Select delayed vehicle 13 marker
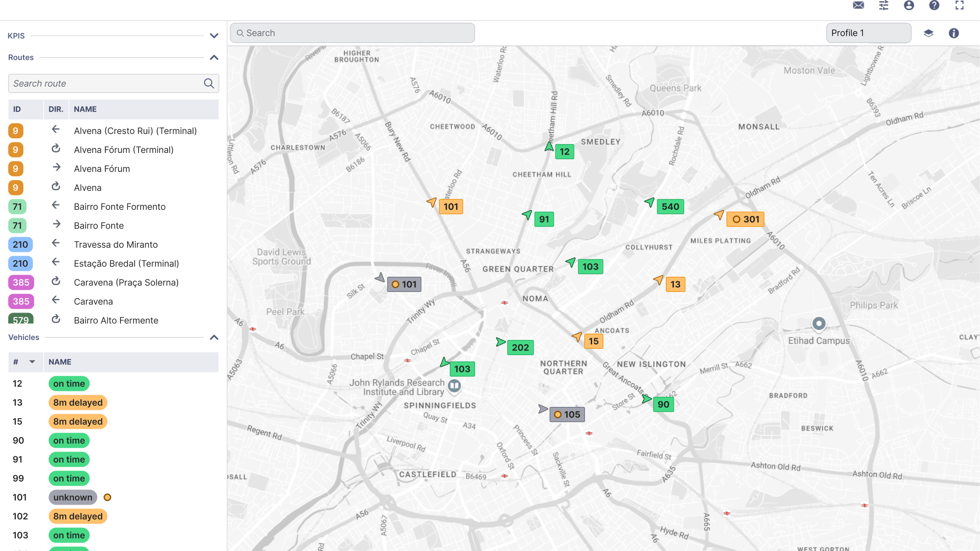 point(675,284)
